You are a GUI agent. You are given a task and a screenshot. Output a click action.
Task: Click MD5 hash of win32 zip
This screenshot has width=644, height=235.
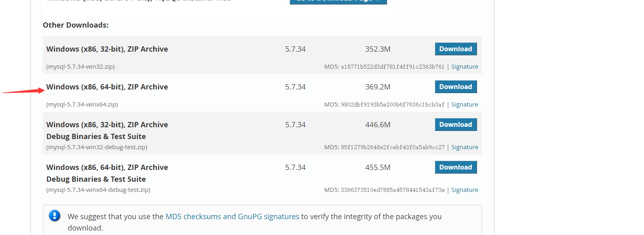tap(392, 67)
